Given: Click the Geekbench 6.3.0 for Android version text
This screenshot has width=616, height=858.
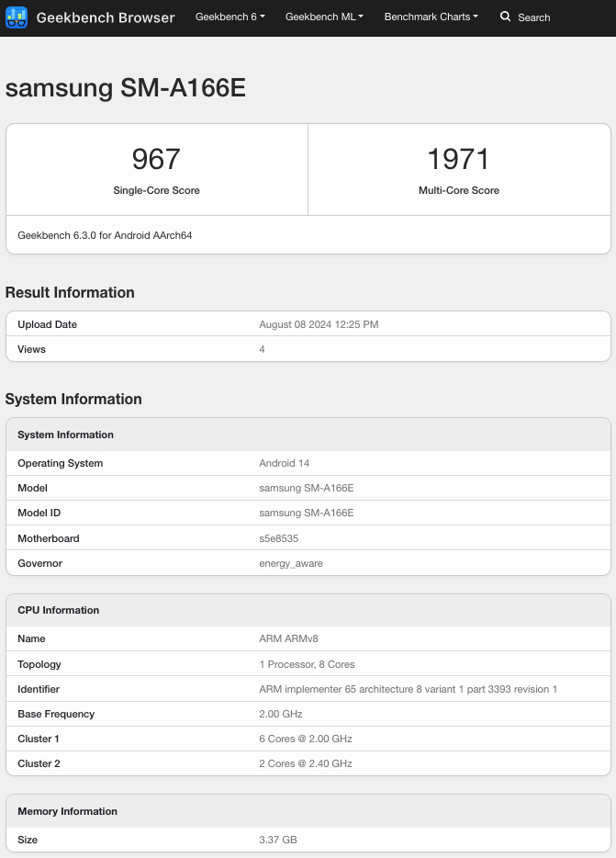Looking at the screenshot, I should [x=105, y=235].
